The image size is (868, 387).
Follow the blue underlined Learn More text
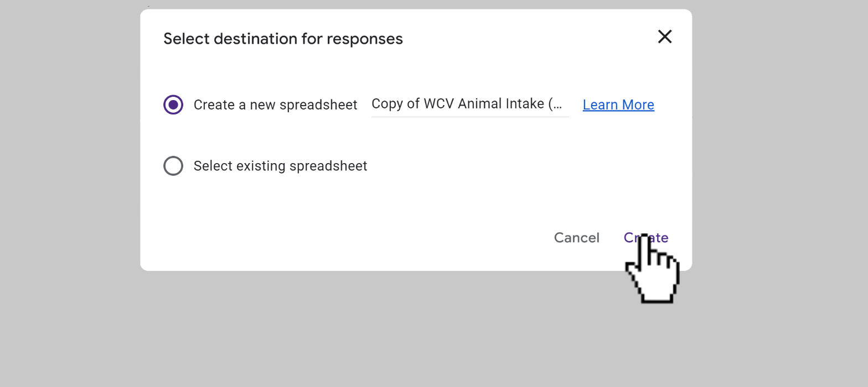(x=618, y=104)
